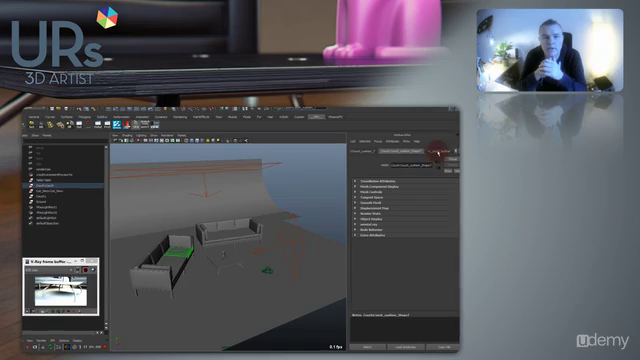Screen dimensions: 640x360
Task: Click the mesh icon beside Table:Table
Action: [31, 180]
